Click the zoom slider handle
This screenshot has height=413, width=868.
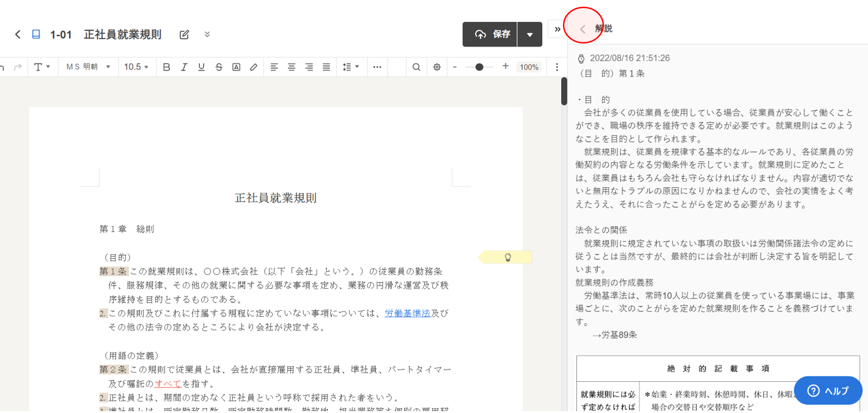tap(479, 67)
